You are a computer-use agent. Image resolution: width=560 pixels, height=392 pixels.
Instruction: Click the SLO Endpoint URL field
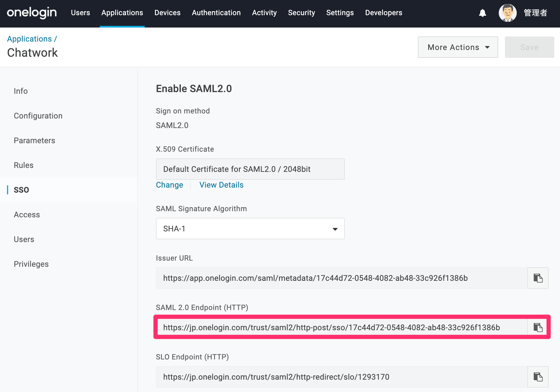[x=342, y=377]
